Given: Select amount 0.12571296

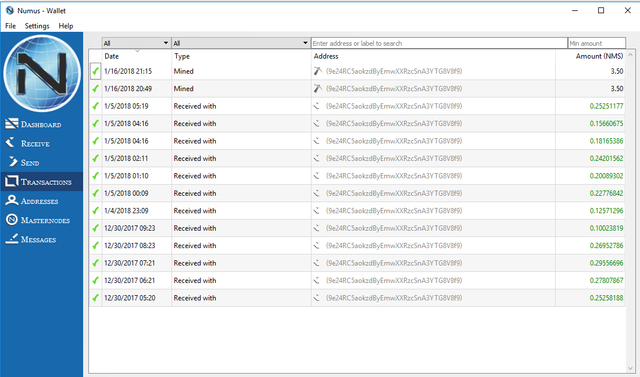Looking at the screenshot, I should pos(606,211).
